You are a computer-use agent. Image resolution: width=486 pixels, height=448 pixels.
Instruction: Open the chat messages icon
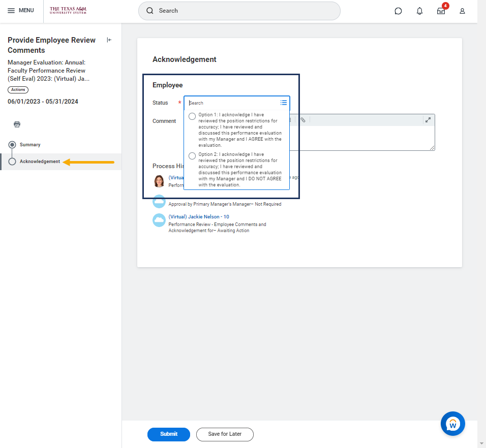pos(398,11)
